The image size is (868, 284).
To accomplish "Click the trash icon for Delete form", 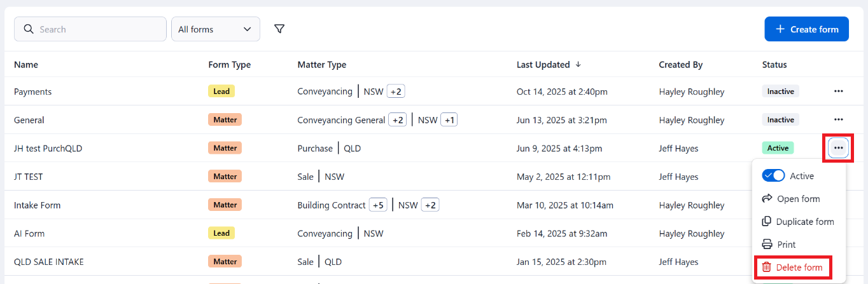I will point(766,267).
